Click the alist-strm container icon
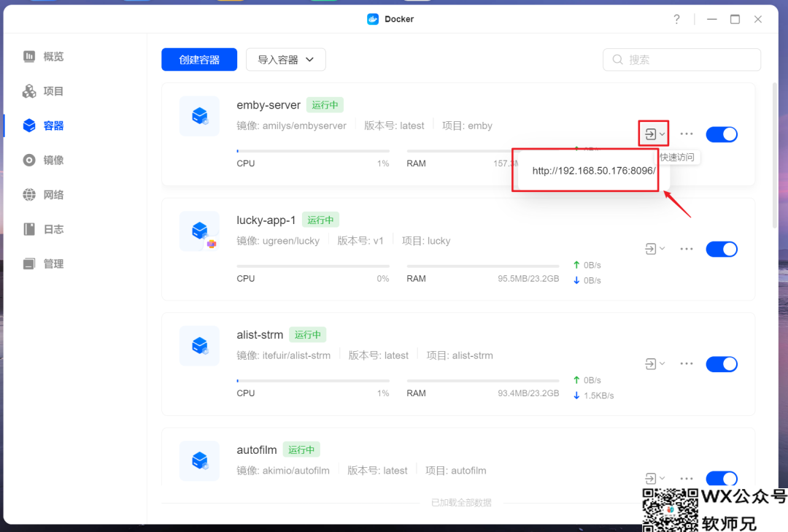The width and height of the screenshot is (788, 532). click(199, 345)
